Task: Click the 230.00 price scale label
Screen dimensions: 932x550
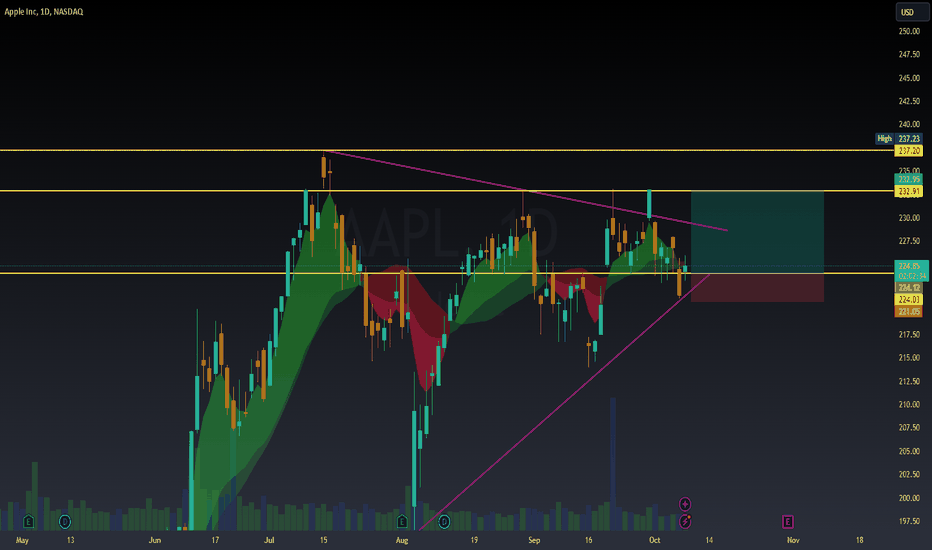Action: click(x=909, y=218)
